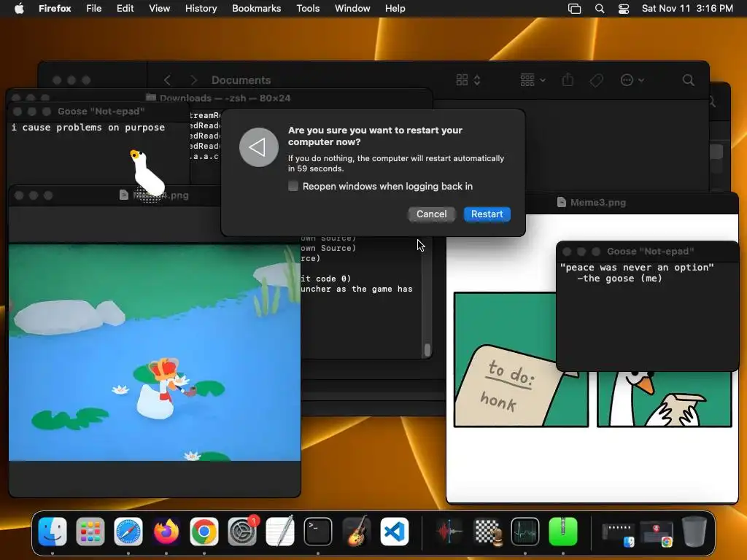
Task: Open Control Center in the menu bar
Action: (x=624, y=9)
